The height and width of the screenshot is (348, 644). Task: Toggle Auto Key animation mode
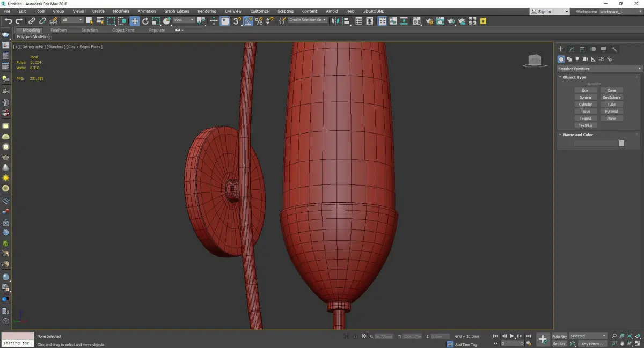pos(559,336)
